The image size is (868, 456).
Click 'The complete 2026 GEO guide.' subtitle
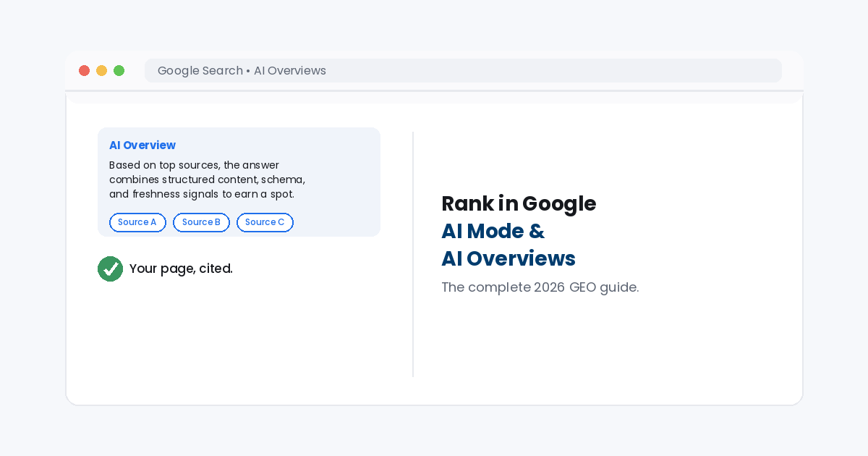click(540, 287)
